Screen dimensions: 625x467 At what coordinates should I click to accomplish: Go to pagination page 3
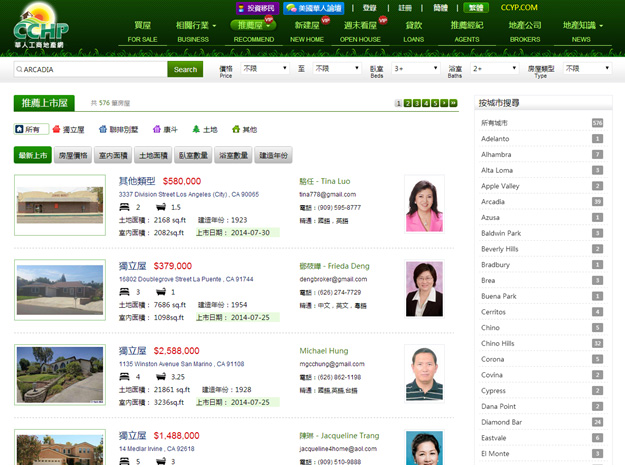pos(417,103)
